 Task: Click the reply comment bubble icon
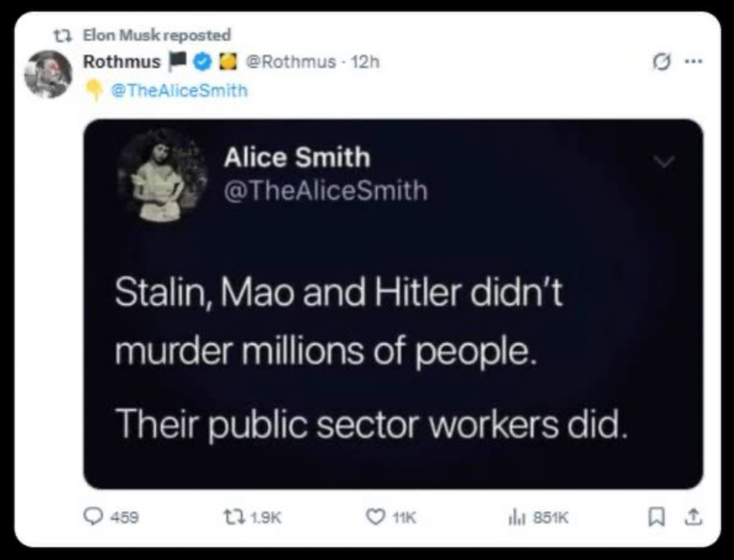[93, 517]
